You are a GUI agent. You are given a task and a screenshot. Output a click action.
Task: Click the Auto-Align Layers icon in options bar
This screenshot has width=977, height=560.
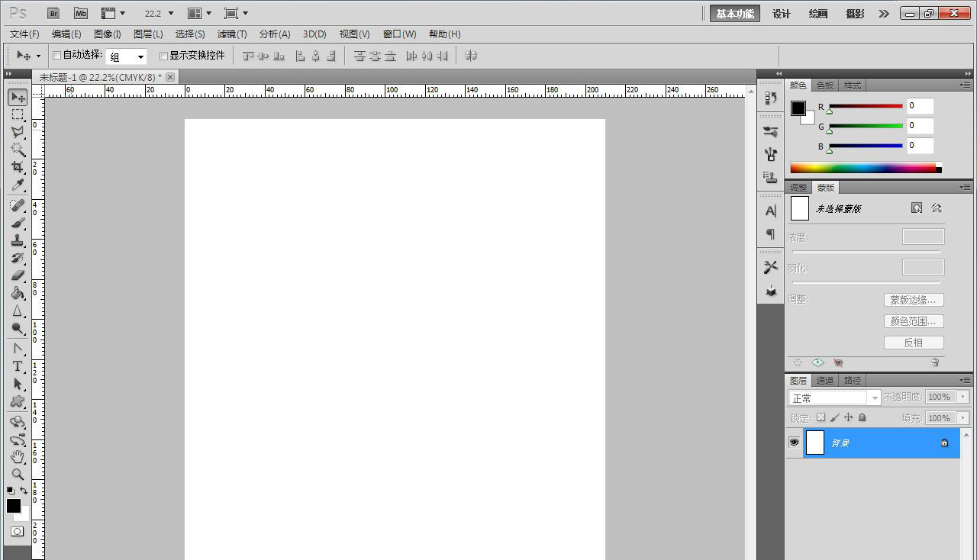tap(471, 56)
